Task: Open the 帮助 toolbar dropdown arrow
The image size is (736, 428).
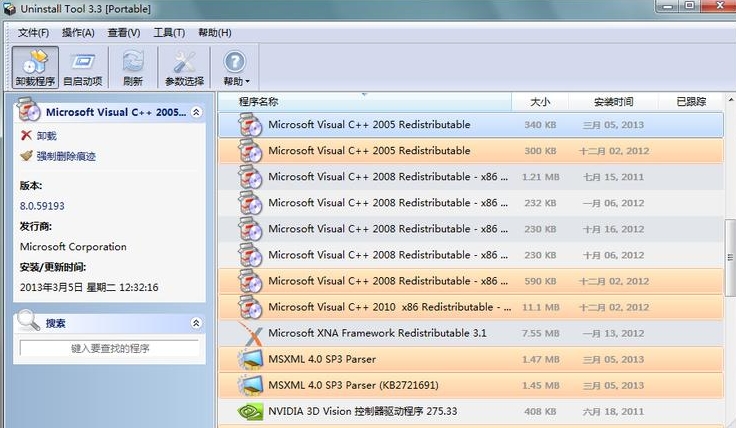Action: point(248,82)
